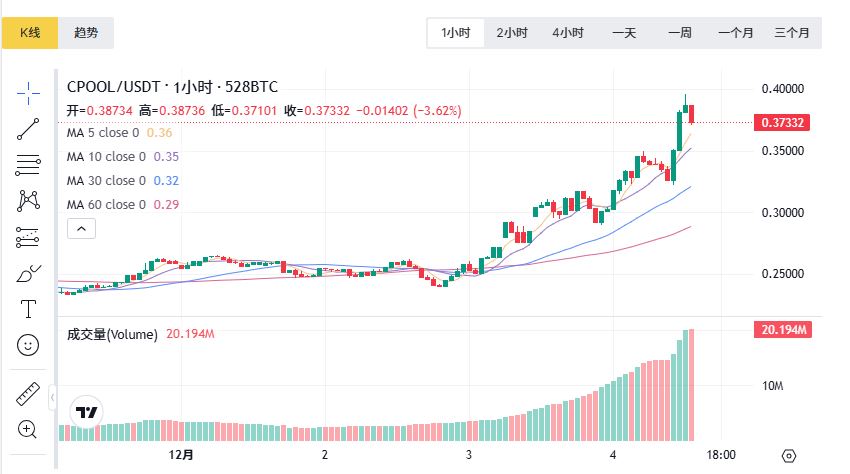The image size is (850, 474).
Task: Switch to the K线 tab
Action: coord(30,33)
